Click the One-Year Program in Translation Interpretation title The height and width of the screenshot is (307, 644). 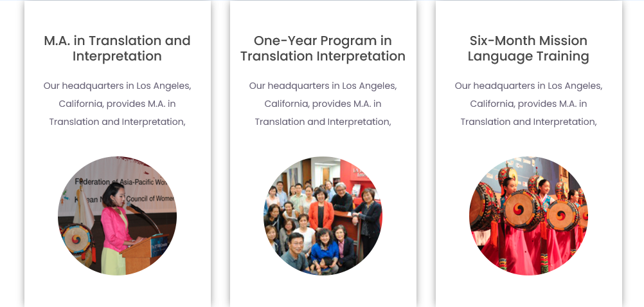coord(323,48)
